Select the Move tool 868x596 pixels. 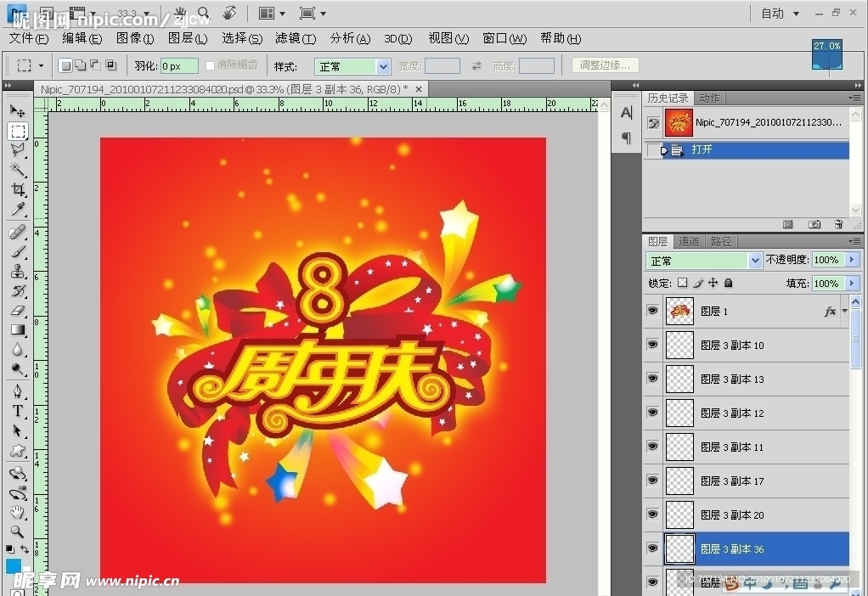tap(18, 110)
